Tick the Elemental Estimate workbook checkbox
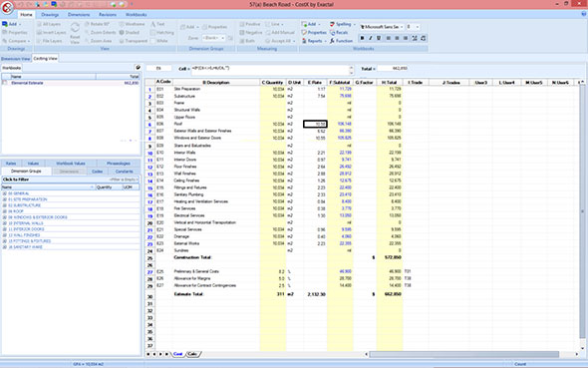588x368 pixels. (x=5, y=83)
